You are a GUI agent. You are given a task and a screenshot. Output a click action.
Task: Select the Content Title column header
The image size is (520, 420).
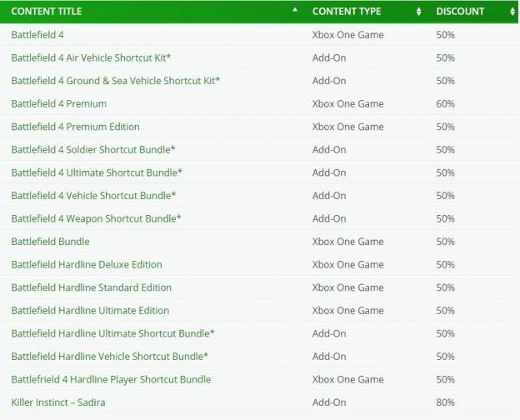point(47,12)
